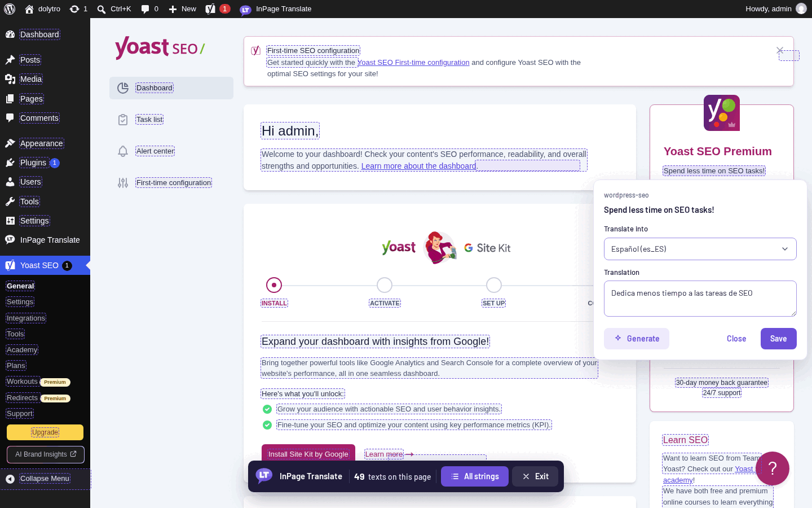Open the Translate into language dropdown
The image size is (812, 508).
click(x=700, y=249)
